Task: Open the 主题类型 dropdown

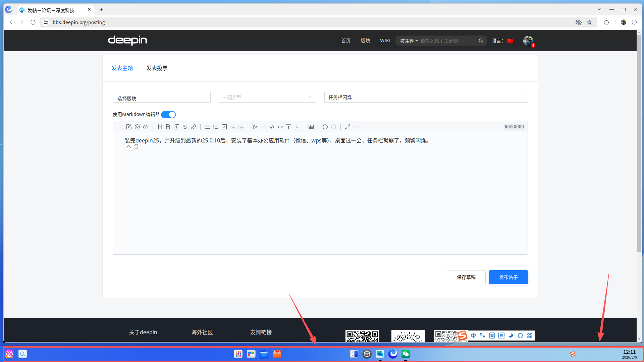Action: click(267, 97)
